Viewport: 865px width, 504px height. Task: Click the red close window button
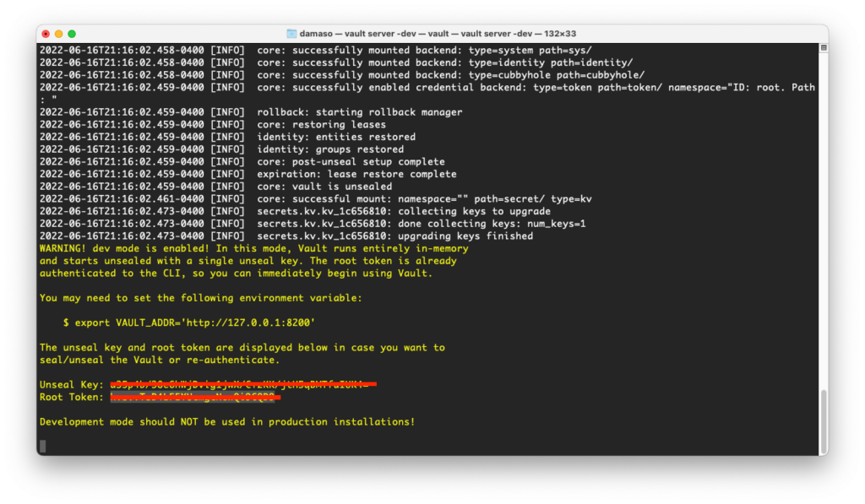[x=46, y=34]
